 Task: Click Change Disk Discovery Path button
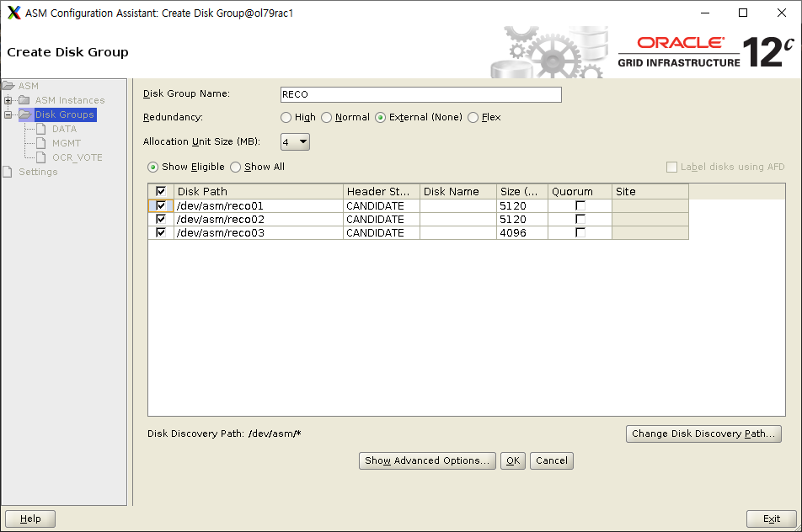pos(703,434)
